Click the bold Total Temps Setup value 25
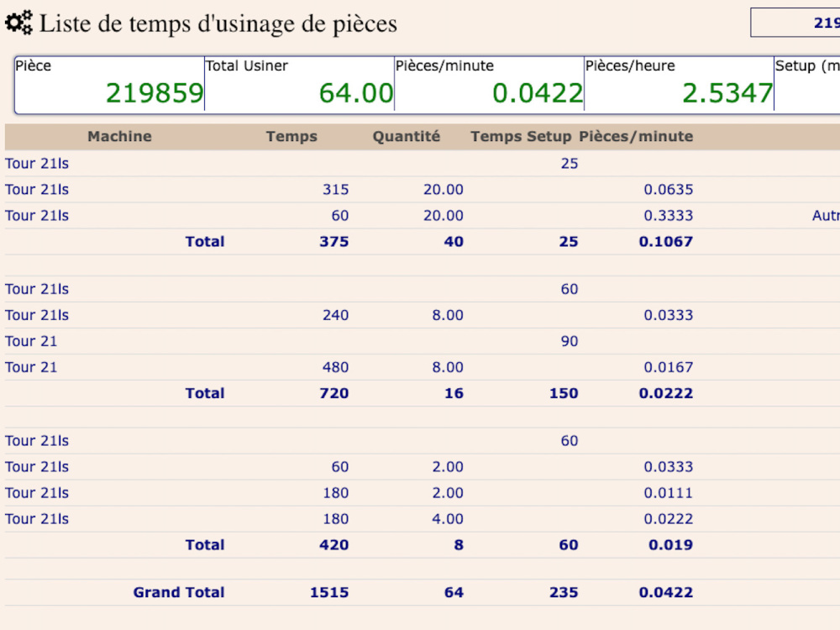Screen dimensions: 840x630 click(569, 242)
